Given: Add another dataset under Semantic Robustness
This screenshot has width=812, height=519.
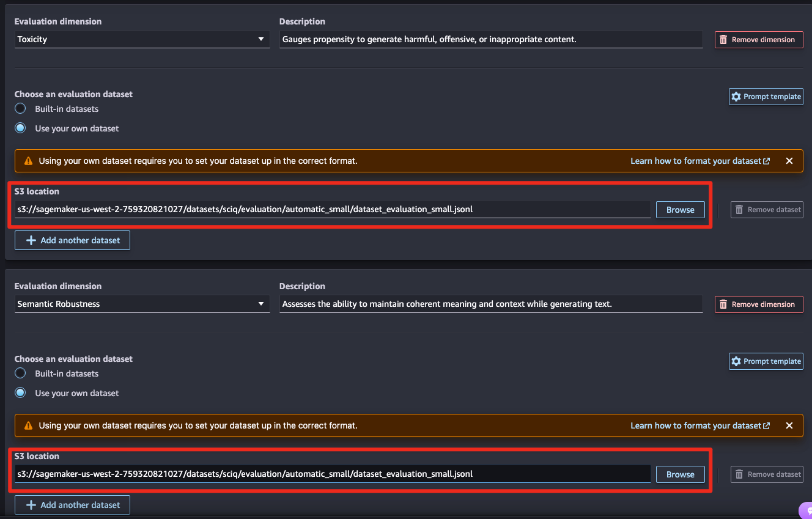Looking at the screenshot, I should click(x=72, y=505).
